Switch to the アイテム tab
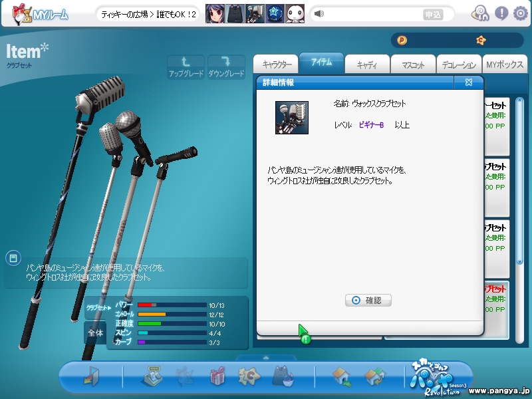Image resolution: width=532 pixels, height=399 pixels. [321, 63]
